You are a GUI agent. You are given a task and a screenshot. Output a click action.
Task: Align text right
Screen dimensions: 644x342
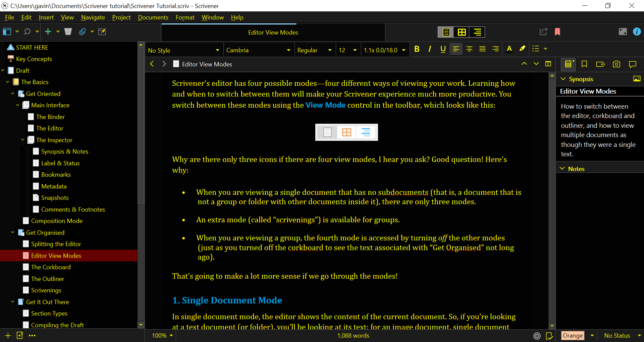[x=495, y=49]
